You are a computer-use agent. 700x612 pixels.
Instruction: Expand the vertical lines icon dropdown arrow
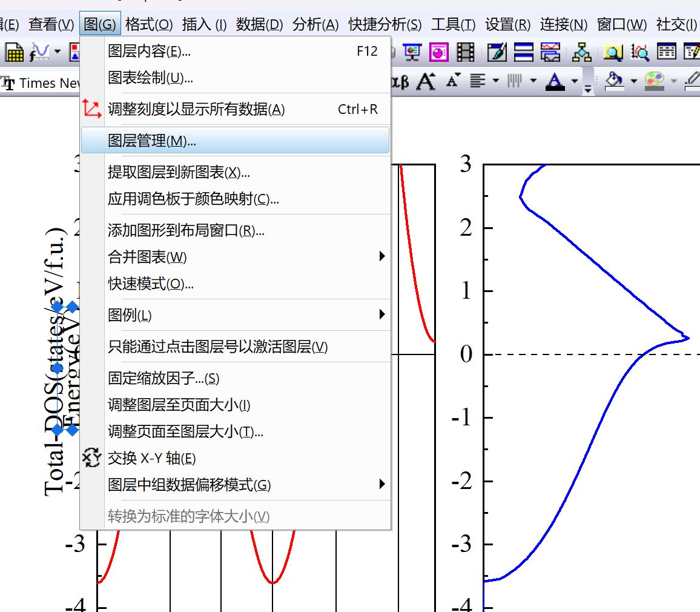533,81
